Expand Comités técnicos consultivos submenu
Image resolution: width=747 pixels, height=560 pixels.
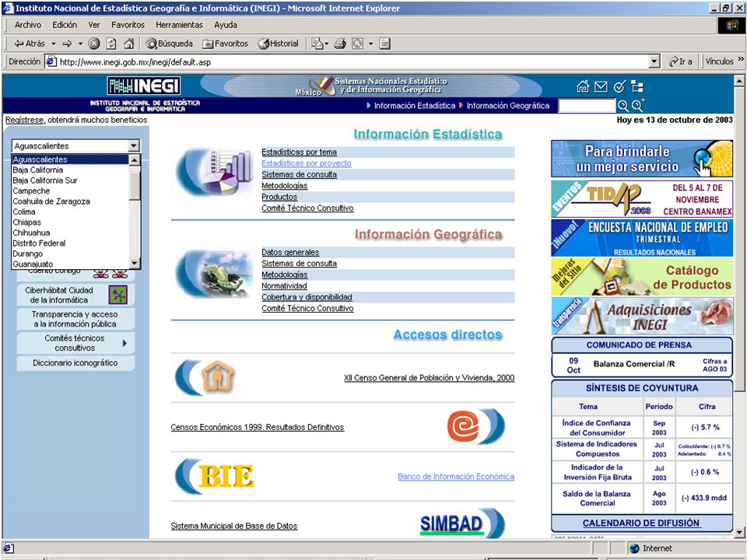pyautogui.click(x=124, y=343)
